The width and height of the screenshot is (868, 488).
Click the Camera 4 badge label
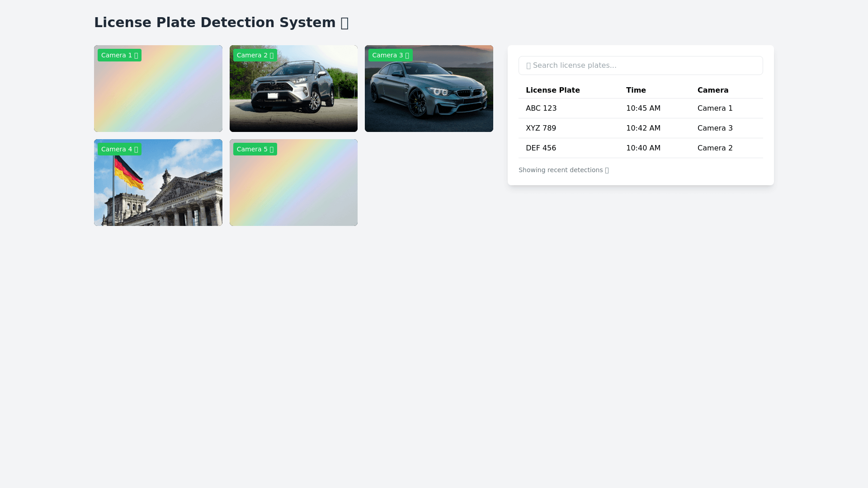119,149
